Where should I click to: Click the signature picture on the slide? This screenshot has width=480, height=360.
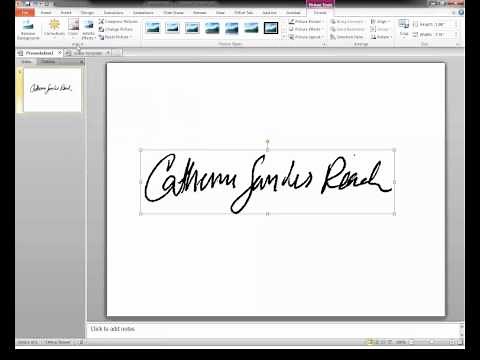click(x=267, y=182)
